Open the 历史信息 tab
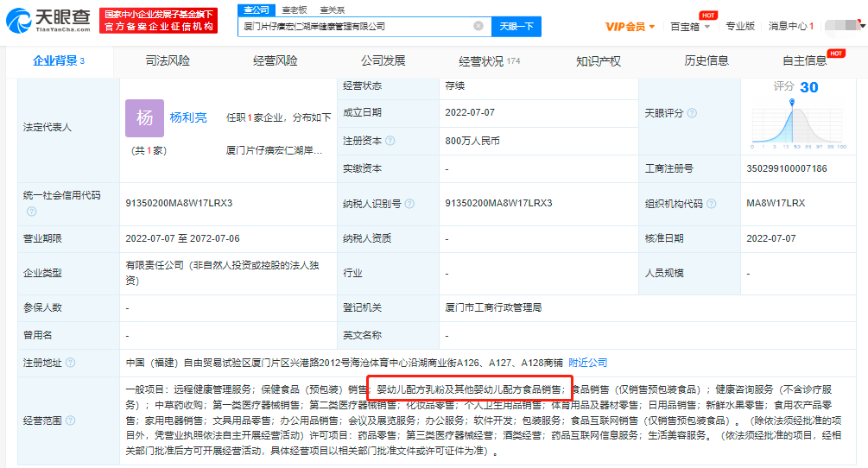 pyautogui.click(x=706, y=60)
